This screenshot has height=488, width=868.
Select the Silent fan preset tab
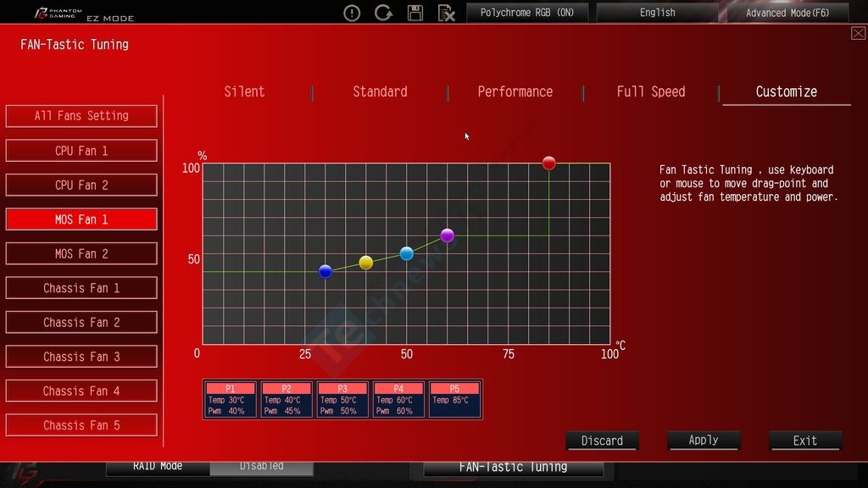pos(244,91)
